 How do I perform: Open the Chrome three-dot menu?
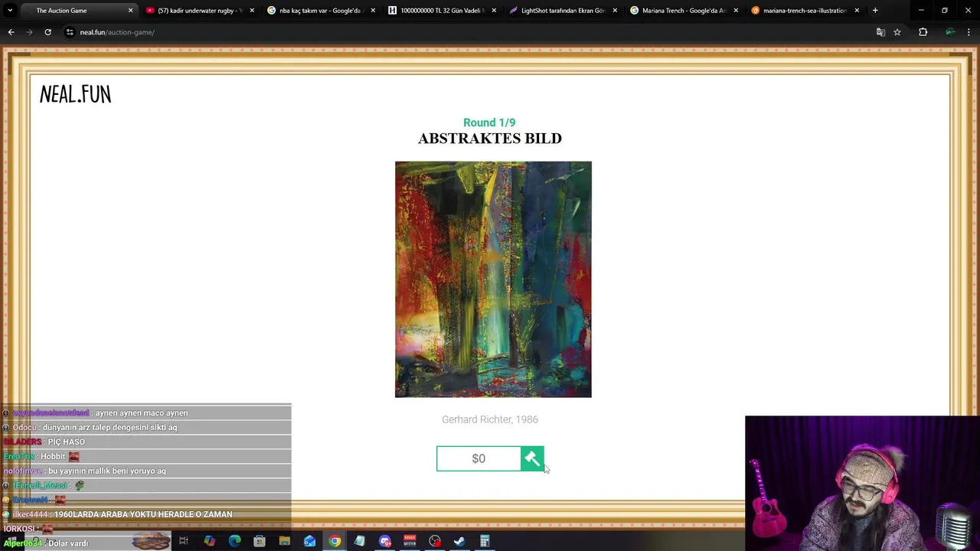tap(969, 32)
